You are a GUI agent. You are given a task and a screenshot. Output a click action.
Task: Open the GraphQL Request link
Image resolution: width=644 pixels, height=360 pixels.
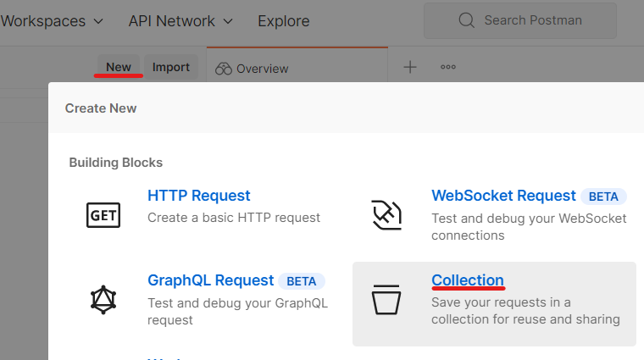click(x=210, y=280)
